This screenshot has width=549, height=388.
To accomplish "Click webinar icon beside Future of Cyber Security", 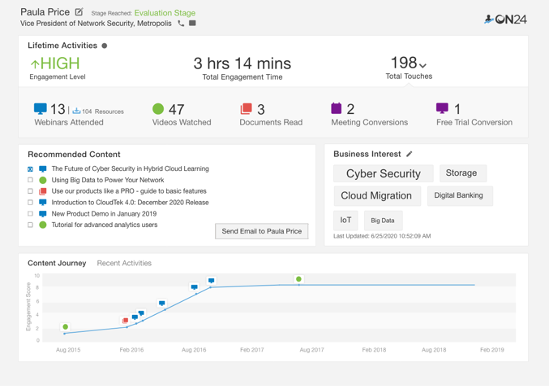I will (x=43, y=169).
